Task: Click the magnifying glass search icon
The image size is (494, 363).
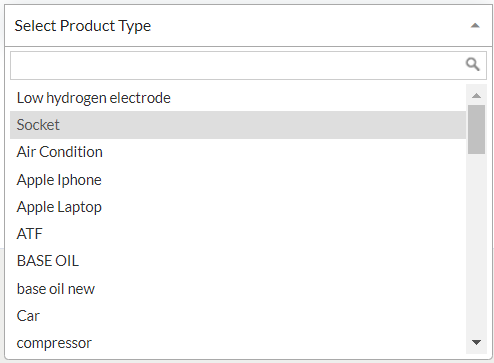Action: (x=473, y=64)
